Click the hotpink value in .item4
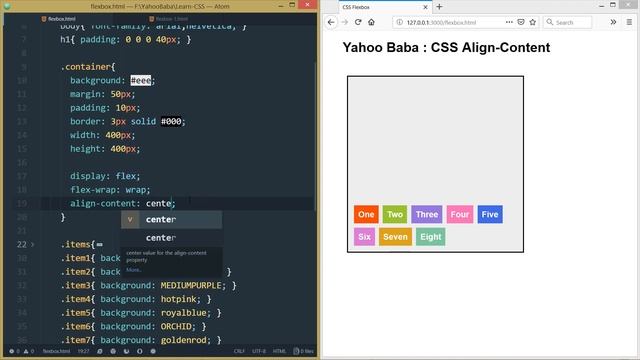Screen dimensions: 640x360 pyautogui.click(x=178, y=299)
